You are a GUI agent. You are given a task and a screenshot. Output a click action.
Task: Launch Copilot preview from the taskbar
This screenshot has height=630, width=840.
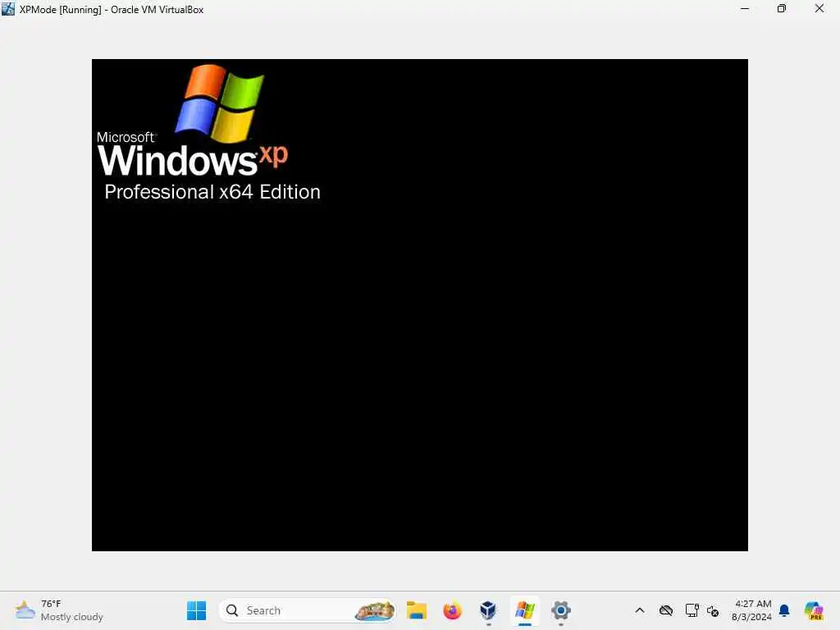click(814, 610)
